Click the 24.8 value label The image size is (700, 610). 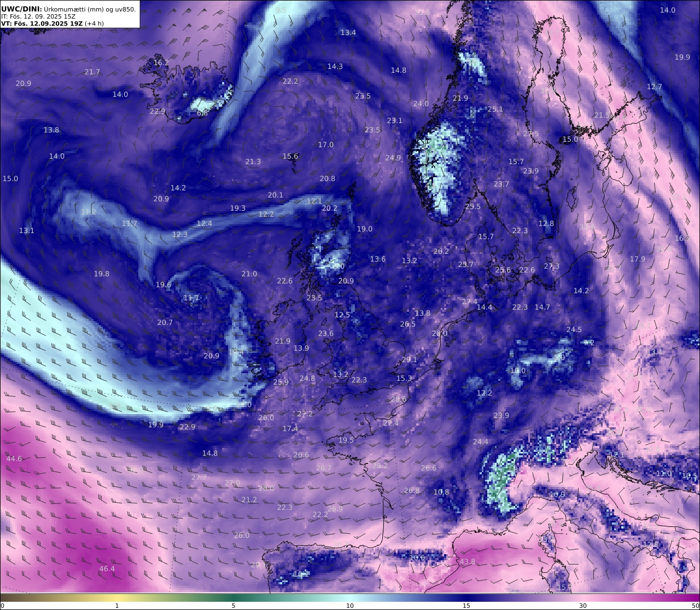(x=307, y=379)
